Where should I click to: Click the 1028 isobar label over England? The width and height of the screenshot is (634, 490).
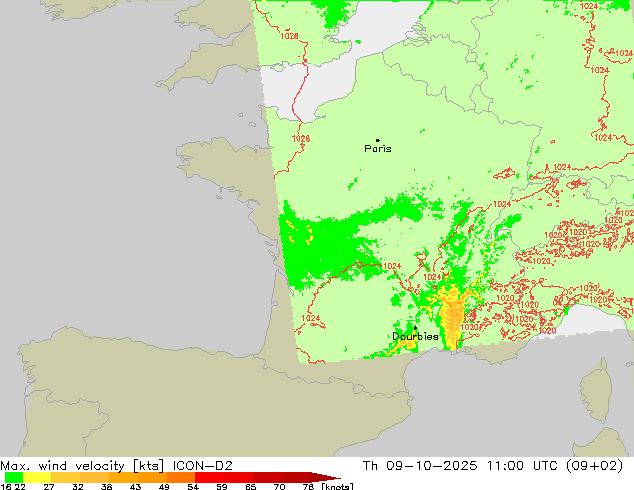pyautogui.click(x=290, y=36)
